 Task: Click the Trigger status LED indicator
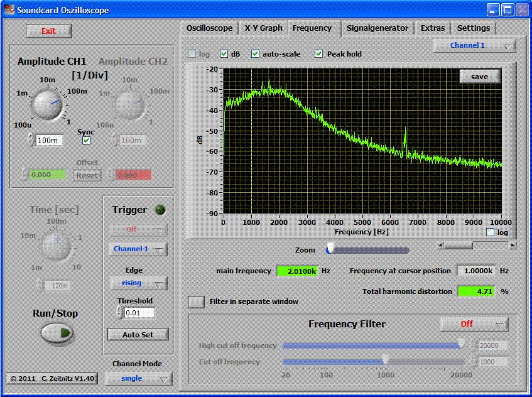pyautogui.click(x=160, y=210)
